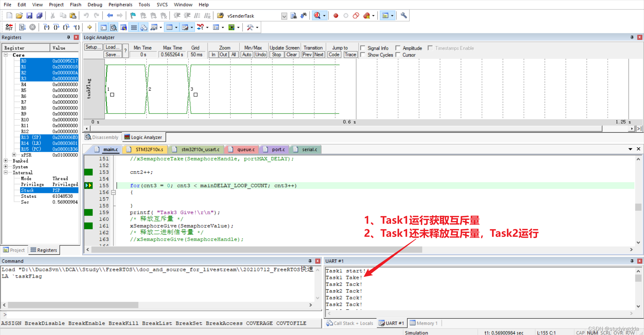Expand the System register group
This screenshot has height=335, width=644.
6,166
